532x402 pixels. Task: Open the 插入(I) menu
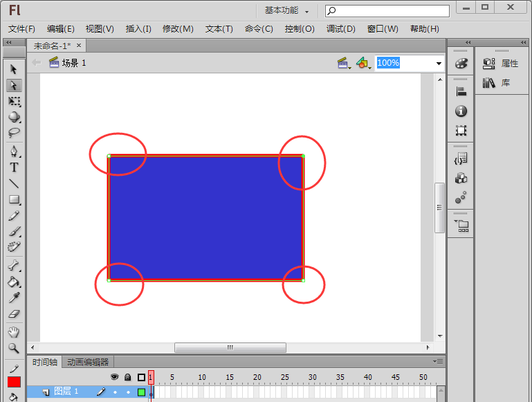pyautogui.click(x=138, y=29)
